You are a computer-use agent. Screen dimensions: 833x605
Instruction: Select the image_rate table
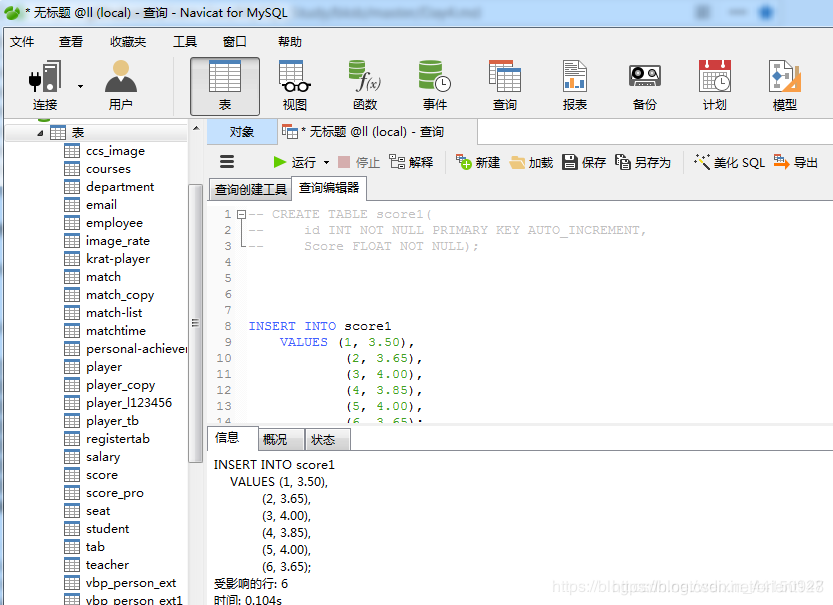coord(118,241)
